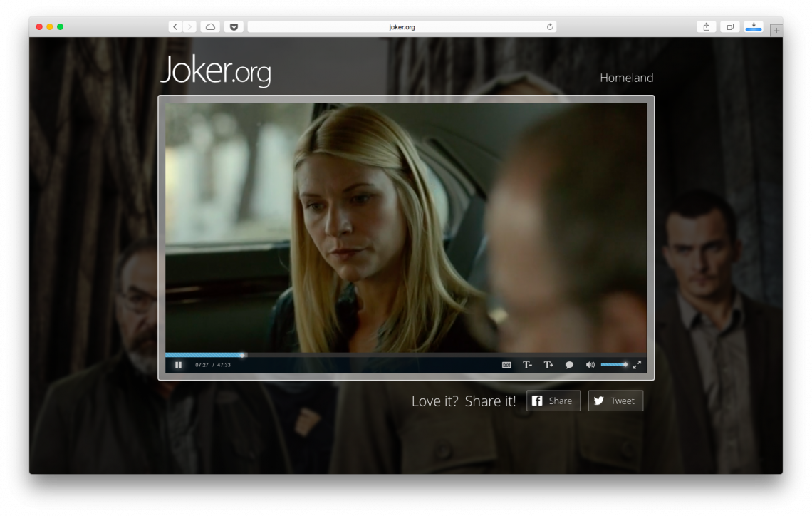Adjust the volume slider
Viewport: 812px width, 516px height.
[613, 365]
